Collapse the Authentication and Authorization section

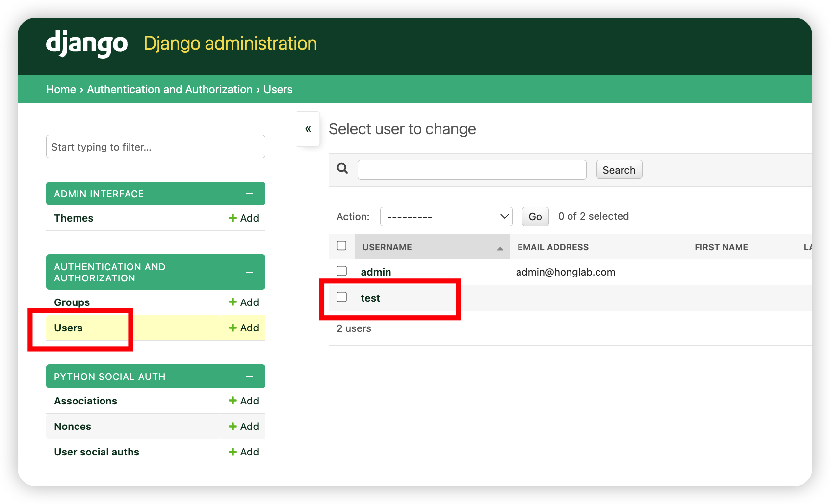point(249,272)
